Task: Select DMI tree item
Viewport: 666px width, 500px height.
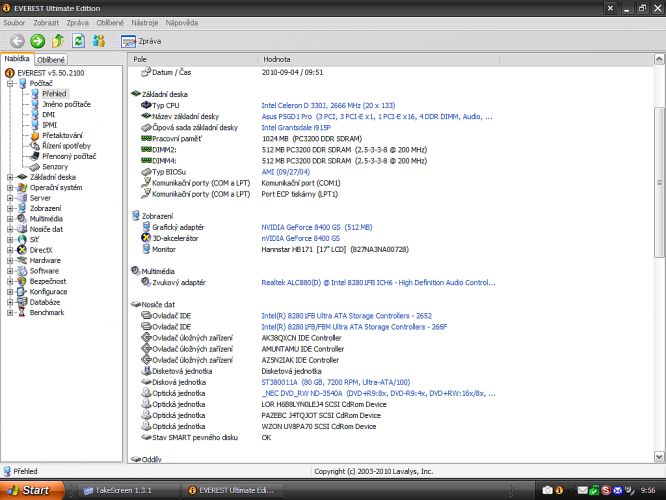Action: pyautogui.click(x=48, y=115)
